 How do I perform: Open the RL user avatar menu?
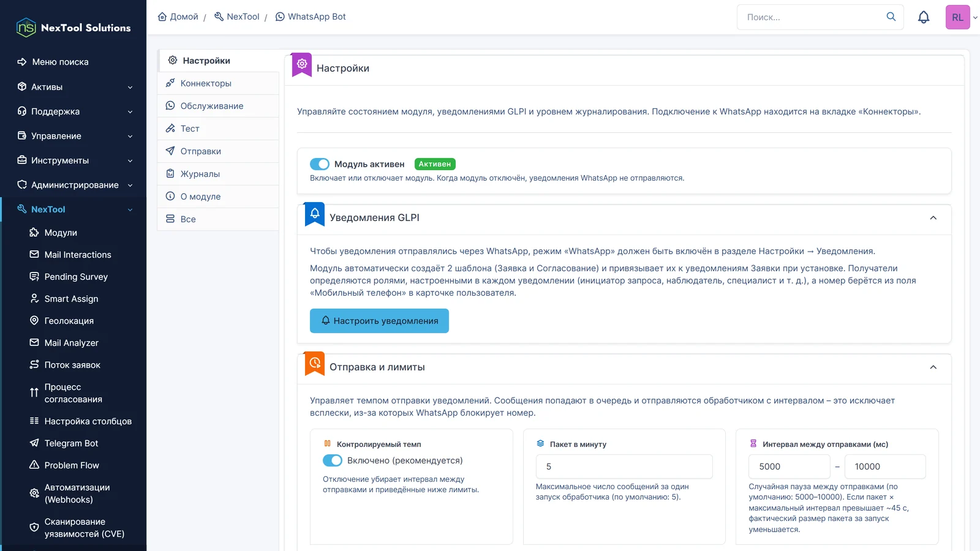(x=958, y=17)
